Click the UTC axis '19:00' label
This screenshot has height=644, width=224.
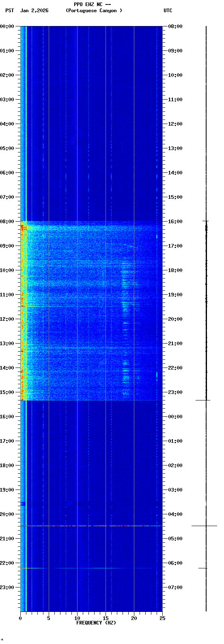(175, 295)
